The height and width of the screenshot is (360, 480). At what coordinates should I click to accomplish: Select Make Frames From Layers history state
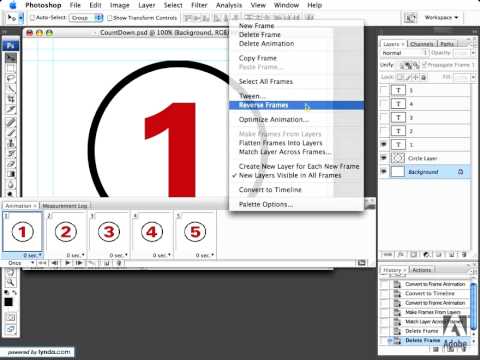433,312
